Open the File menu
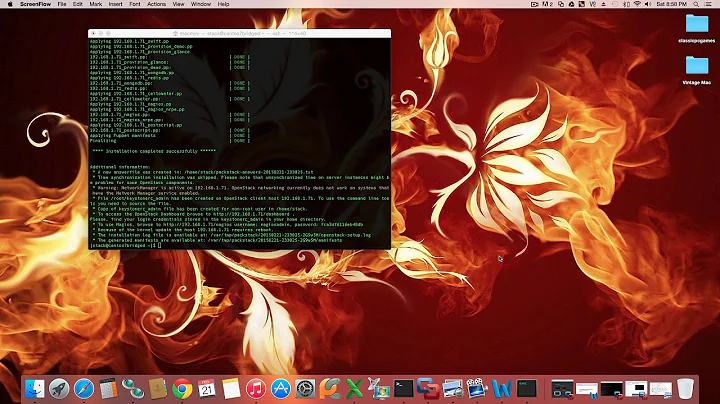This screenshot has height=404, width=720. point(62,4)
